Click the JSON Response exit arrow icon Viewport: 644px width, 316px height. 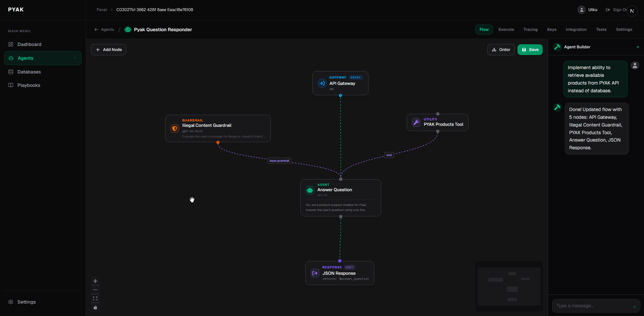[315, 273]
